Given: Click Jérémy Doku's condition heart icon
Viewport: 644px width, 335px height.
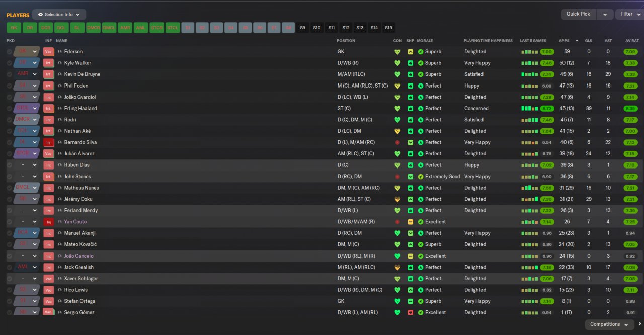Looking at the screenshot, I should (397, 199).
